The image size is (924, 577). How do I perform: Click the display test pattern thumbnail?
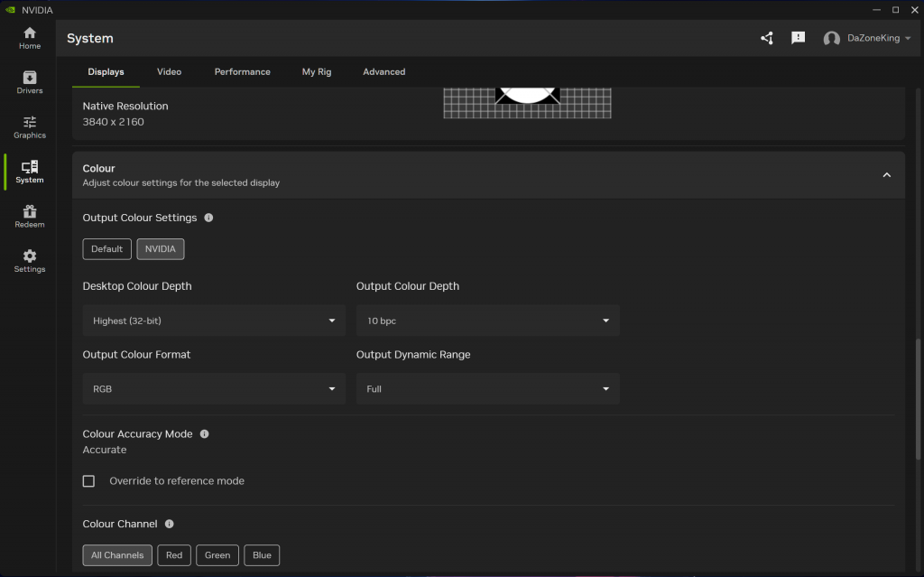pyautogui.click(x=527, y=103)
